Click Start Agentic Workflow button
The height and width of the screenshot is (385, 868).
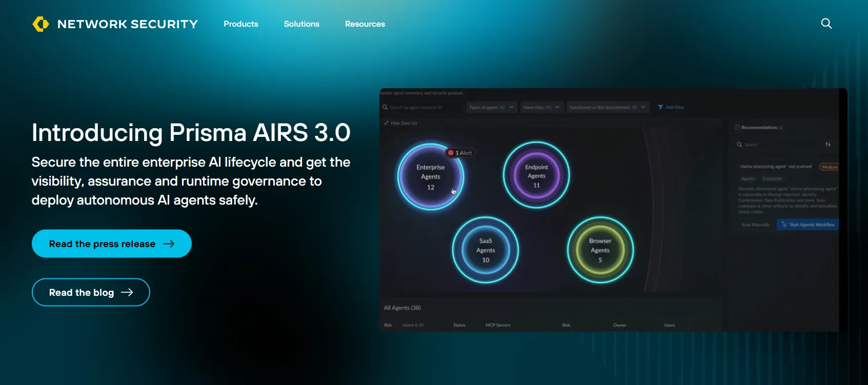[808, 225]
